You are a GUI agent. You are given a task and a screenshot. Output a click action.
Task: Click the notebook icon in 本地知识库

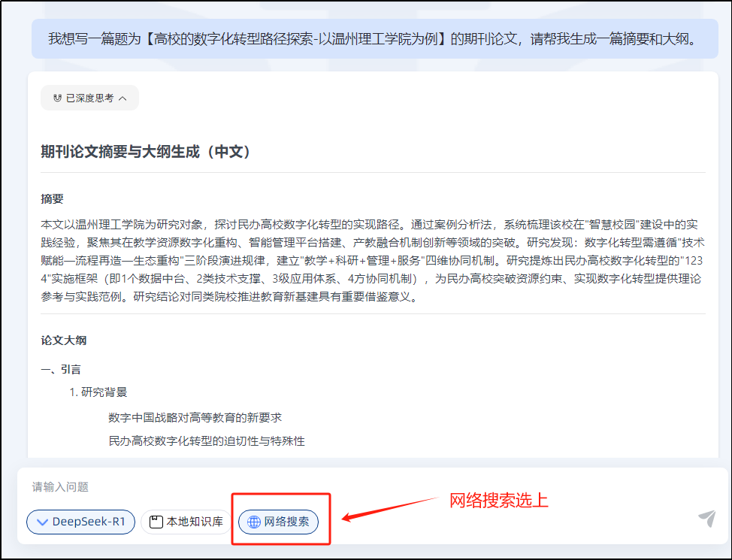coord(156,522)
